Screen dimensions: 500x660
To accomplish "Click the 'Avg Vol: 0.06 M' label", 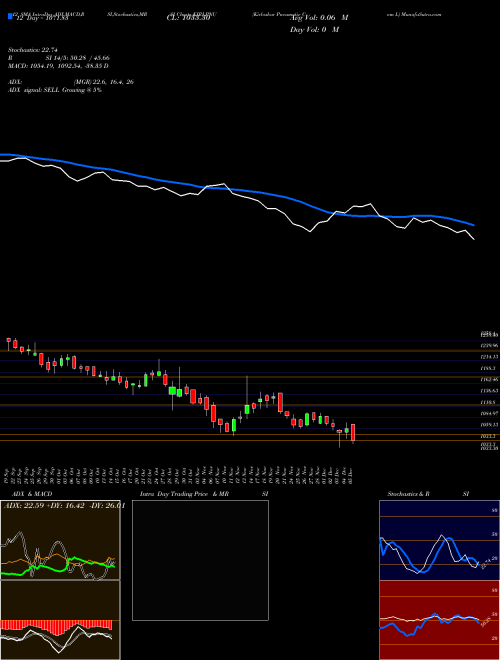I will click(319, 18).
